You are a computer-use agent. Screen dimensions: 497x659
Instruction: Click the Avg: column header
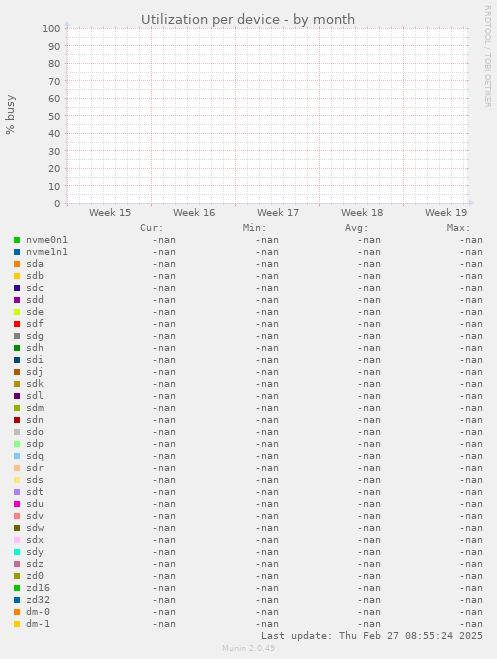[x=356, y=228]
